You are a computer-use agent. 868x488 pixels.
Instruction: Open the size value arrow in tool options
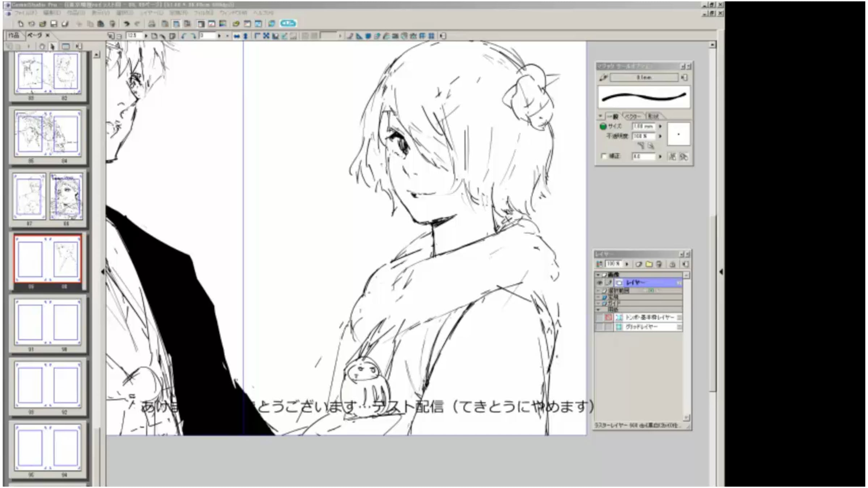click(660, 126)
